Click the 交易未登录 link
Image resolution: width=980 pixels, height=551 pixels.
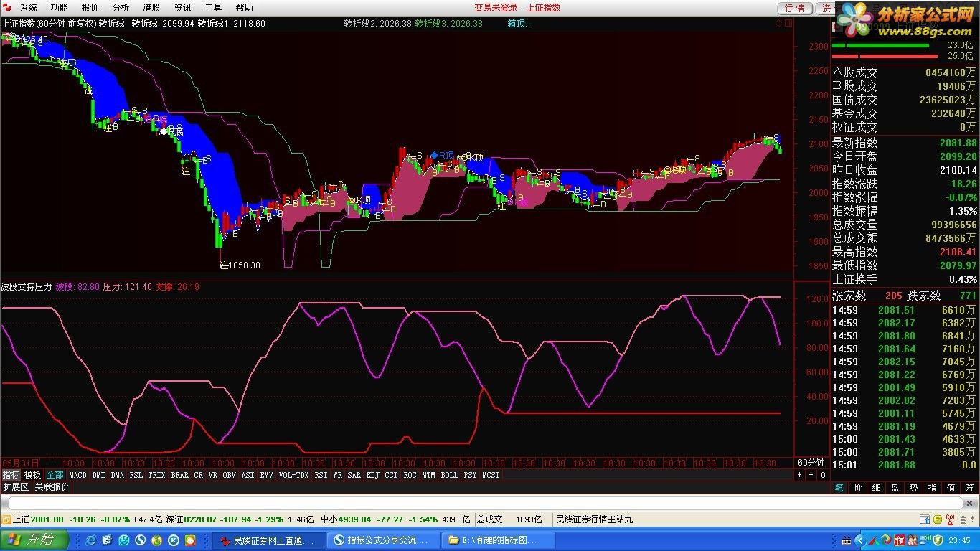[496, 8]
